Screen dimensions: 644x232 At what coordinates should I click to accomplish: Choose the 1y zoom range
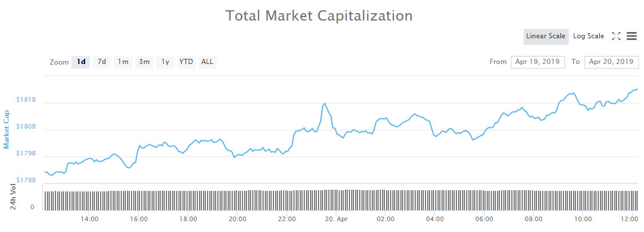pyautogui.click(x=165, y=62)
